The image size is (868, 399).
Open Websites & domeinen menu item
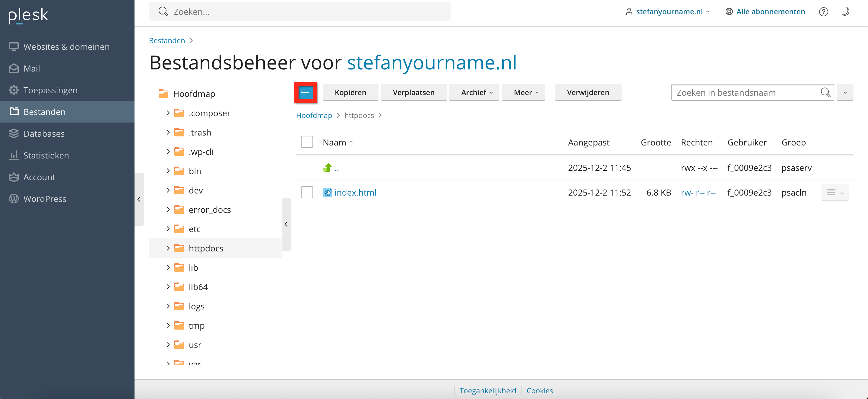pos(66,46)
